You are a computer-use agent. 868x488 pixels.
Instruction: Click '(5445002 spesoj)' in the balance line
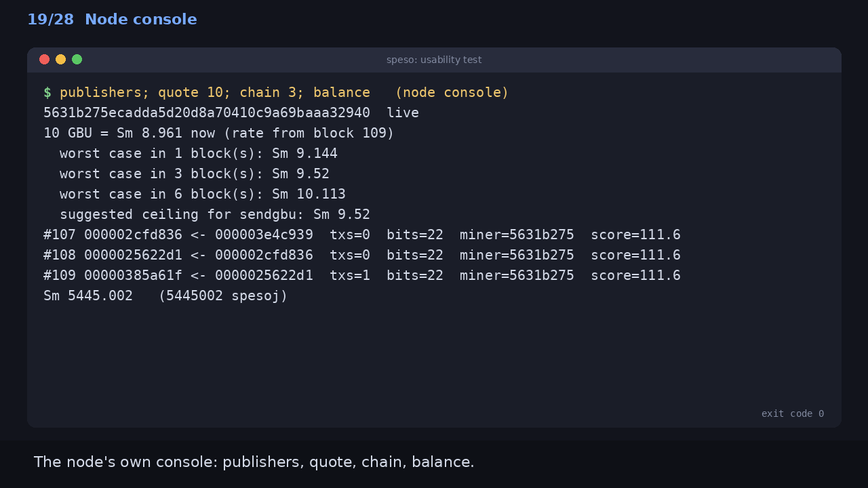223,296
